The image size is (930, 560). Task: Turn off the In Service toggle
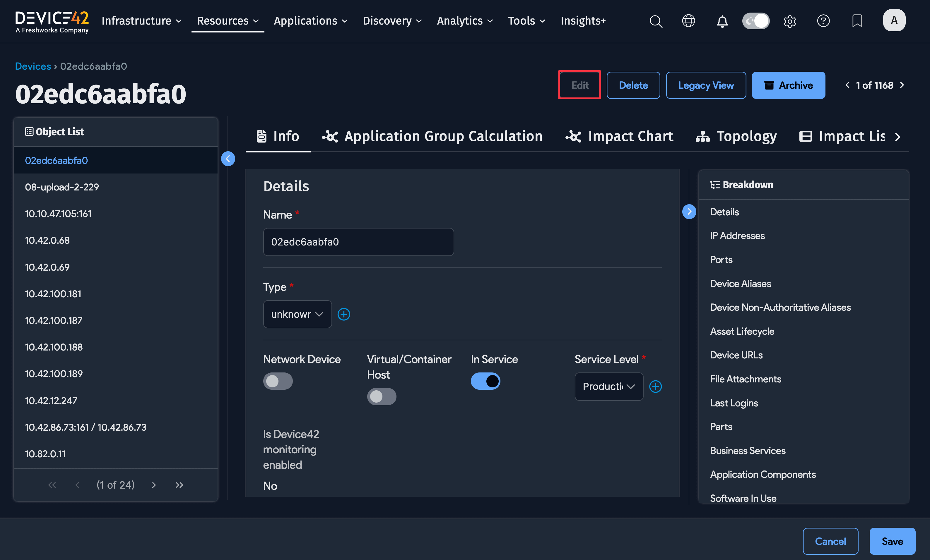485,381
